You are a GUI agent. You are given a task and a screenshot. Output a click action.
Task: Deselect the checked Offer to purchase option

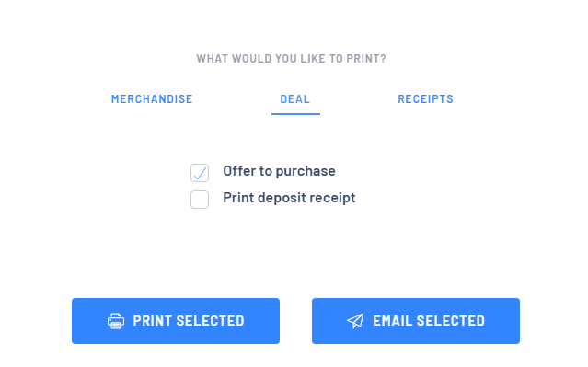(200, 173)
